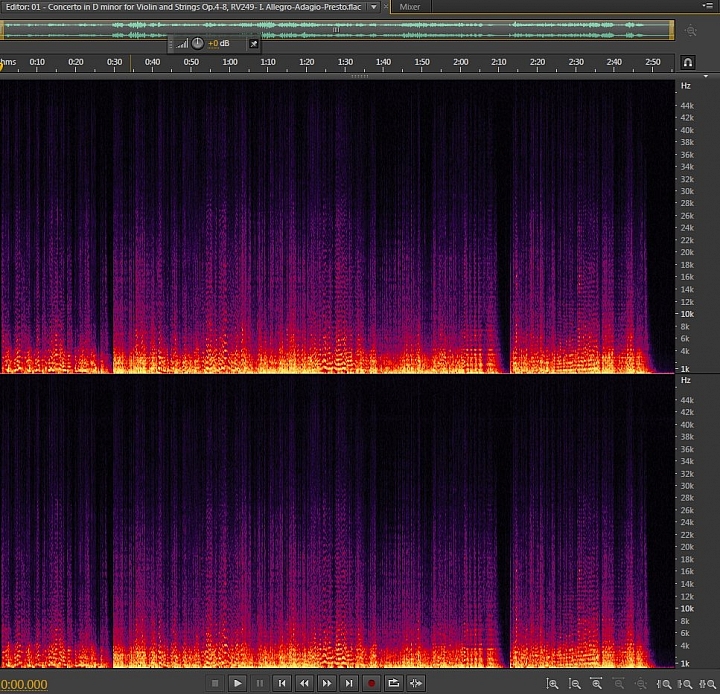Expand the small arrow below the snapping icon
Viewport: 720px width, 694px height.
pyautogui.click(x=706, y=76)
